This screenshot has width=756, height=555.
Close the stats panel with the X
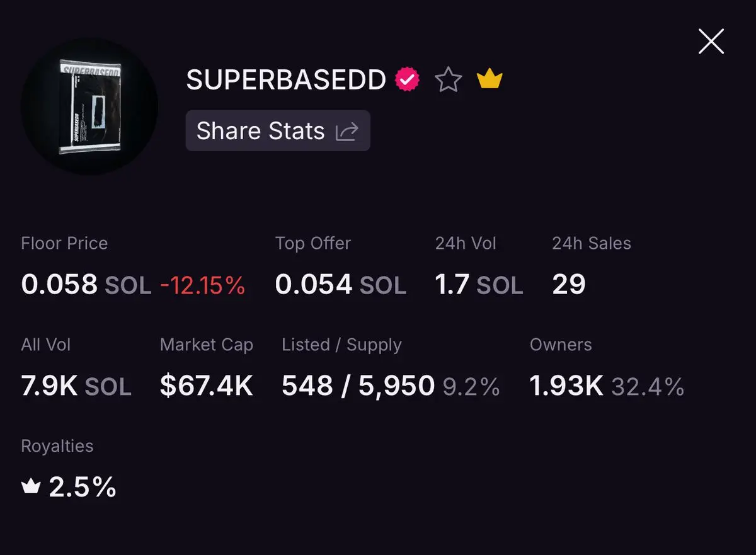711,42
